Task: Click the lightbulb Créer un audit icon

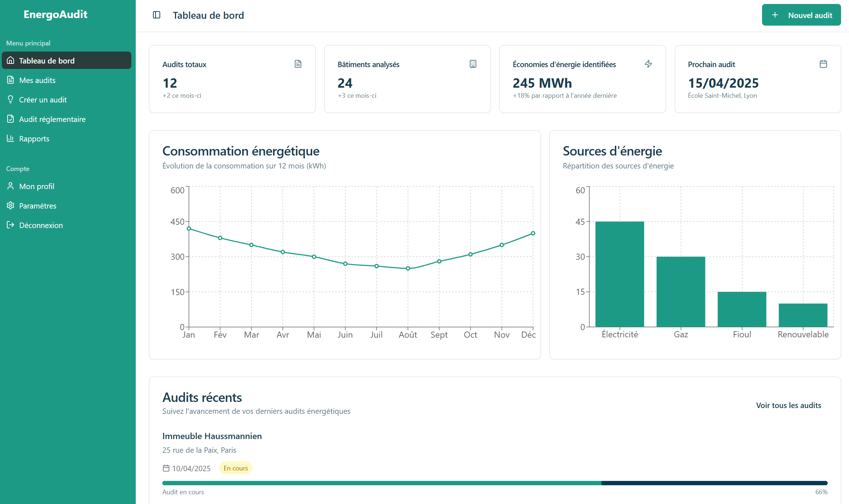Action: (x=10, y=100)
